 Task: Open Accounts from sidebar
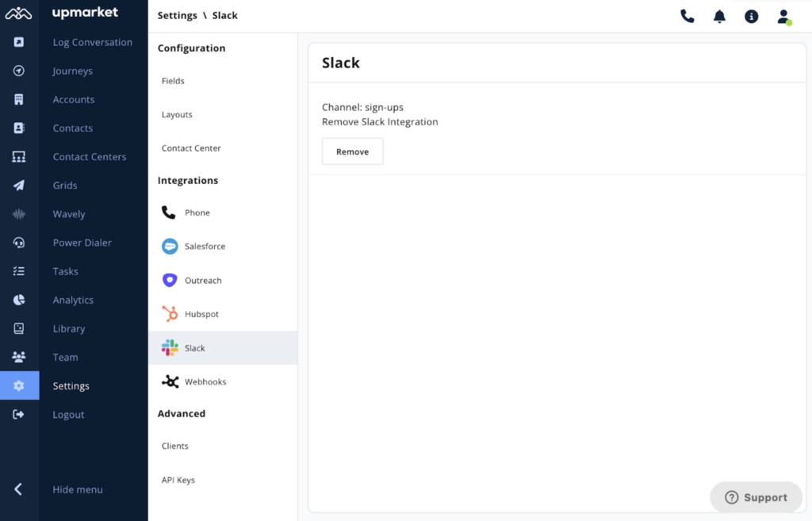74,99
